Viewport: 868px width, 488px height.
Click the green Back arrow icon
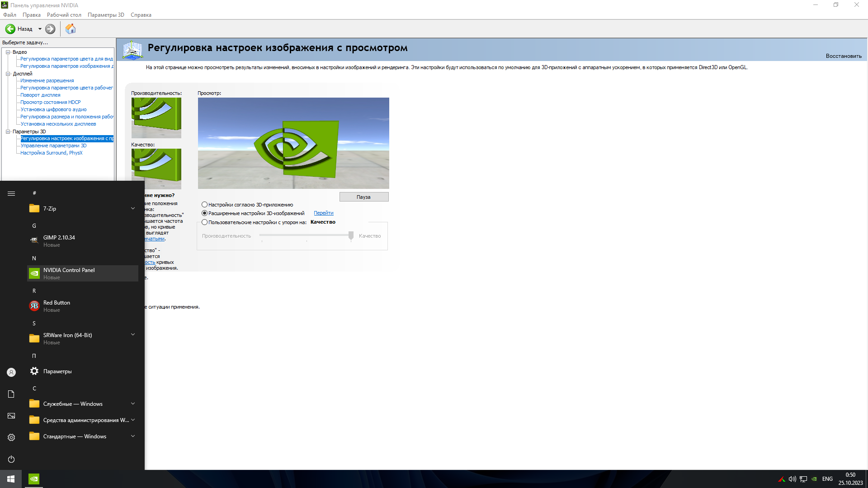click(10, 29)
